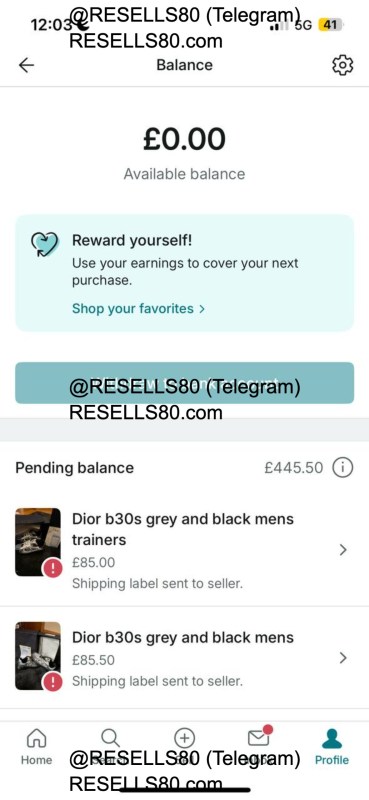Open the second Dior b30s thumbnail

pyautogui.click(x=38, y=656)
